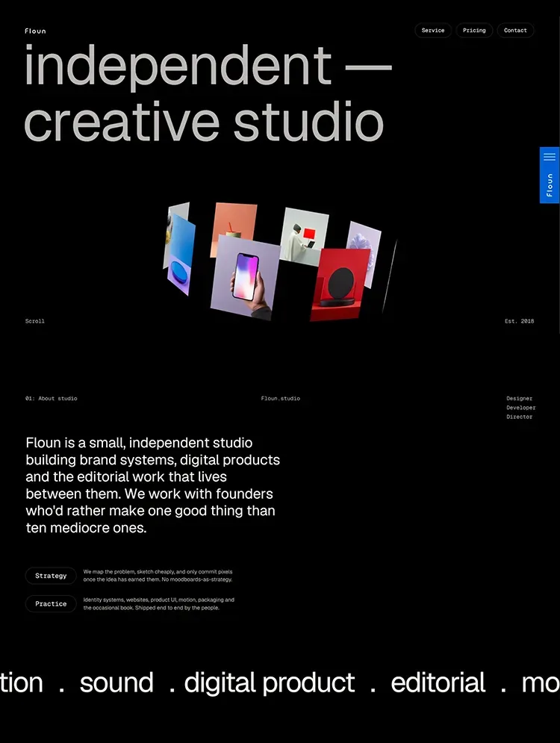Click the 'Floun is a small, independent studio' paragraph
This screenshot has width=560, height=743.
(x=152, y=485)
